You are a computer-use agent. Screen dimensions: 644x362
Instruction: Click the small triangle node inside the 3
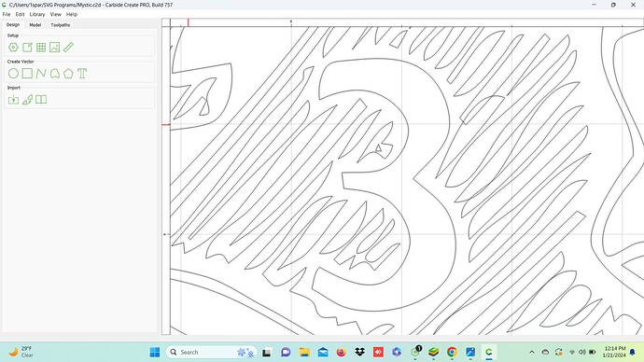379,147
